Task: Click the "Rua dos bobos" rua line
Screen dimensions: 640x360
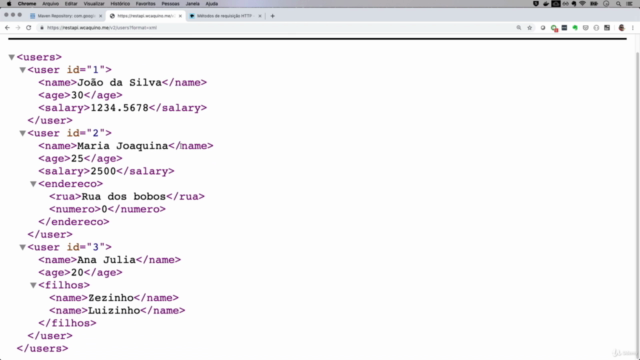Action: click(127, 196)
